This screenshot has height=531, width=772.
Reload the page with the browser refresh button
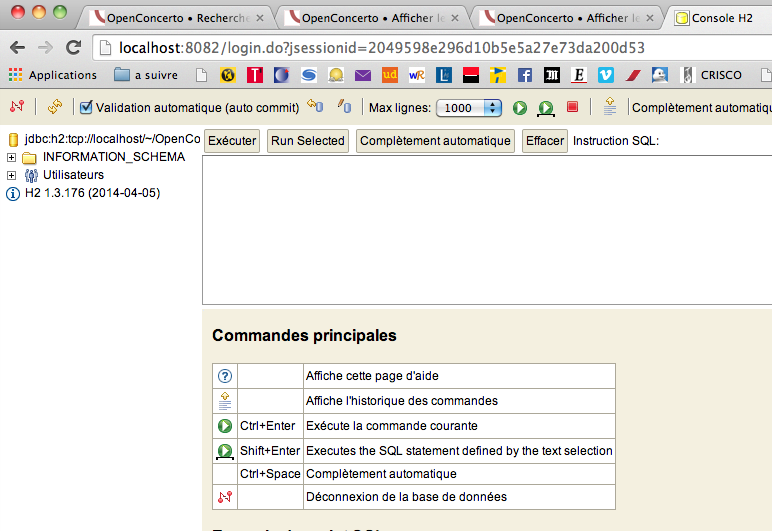[x=73, y=47]
